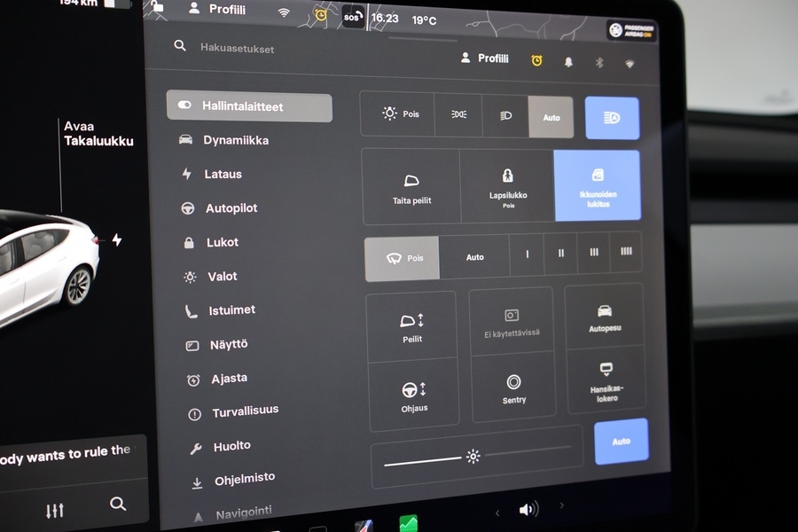Toggle Ikkunoiden lukitus window lock

pyautogui.click(x=597, y=185)
